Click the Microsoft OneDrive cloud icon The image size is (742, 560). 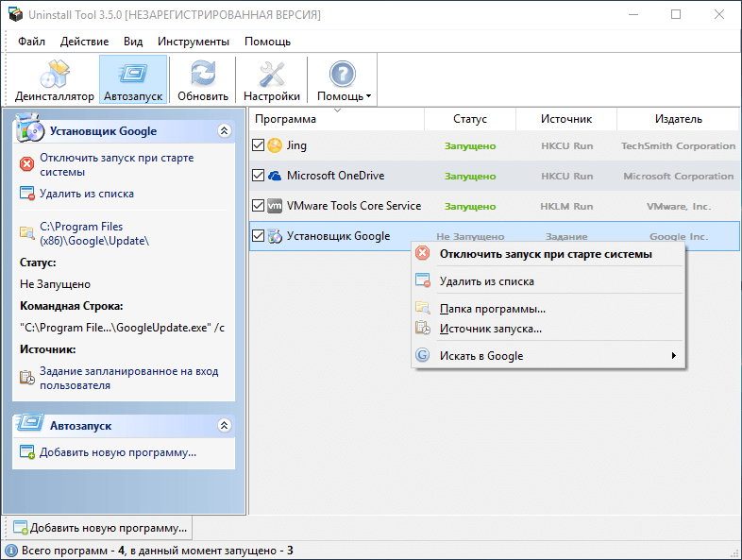click(275, 176)
